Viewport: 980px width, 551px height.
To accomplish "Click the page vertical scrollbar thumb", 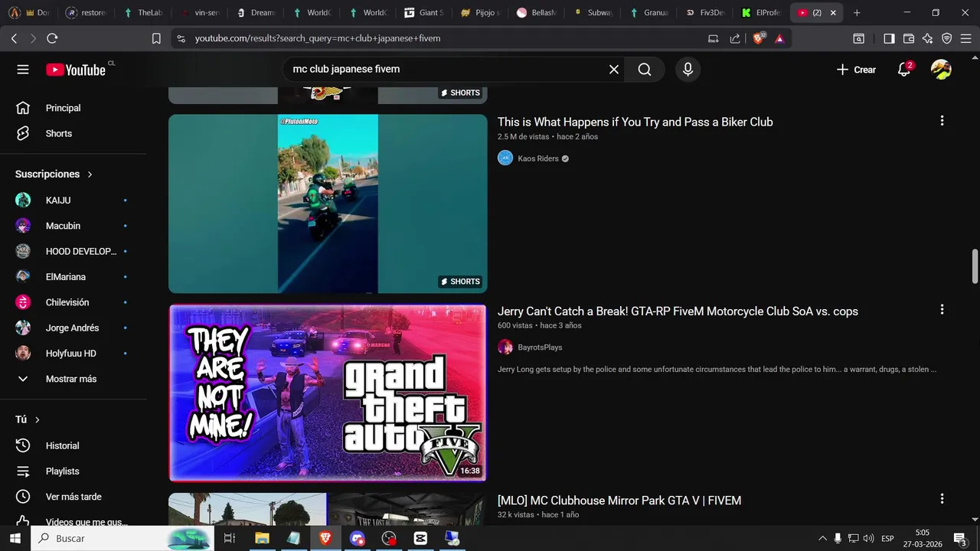I will coord(975,266).
